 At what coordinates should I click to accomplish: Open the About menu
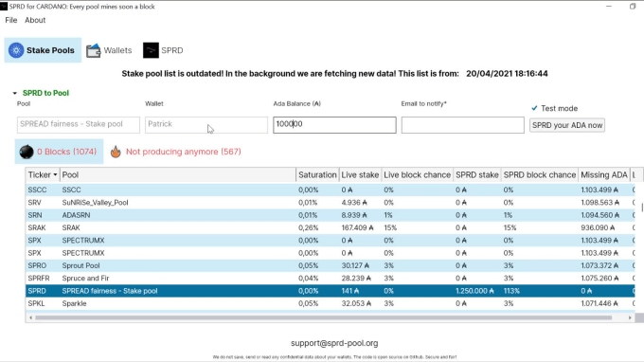(35, 20)
